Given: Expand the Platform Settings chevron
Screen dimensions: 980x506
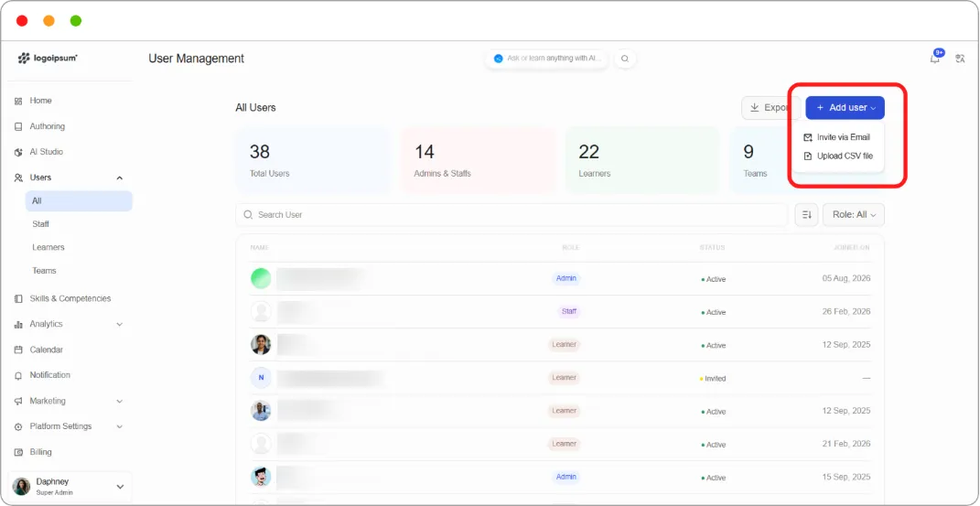Looking at the screenshot, I should pos(119,426).
